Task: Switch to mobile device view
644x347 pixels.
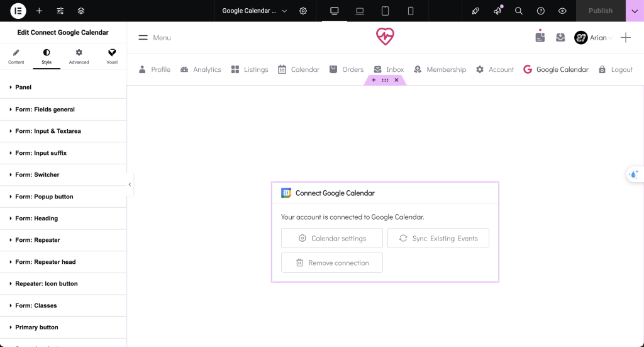Action: tap(411, 11)
